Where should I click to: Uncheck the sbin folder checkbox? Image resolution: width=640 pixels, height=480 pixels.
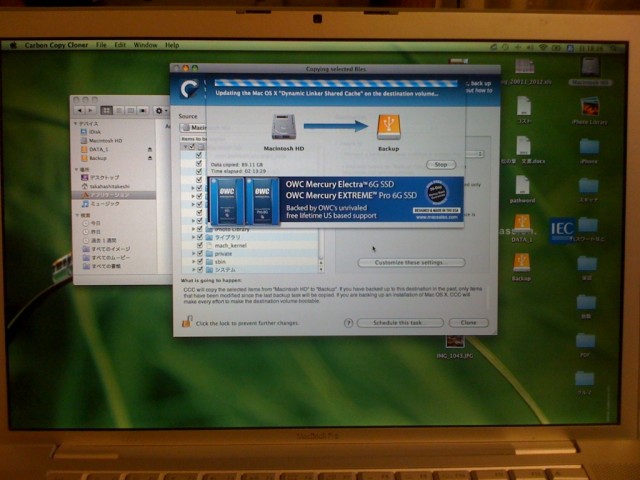[x=200, y=261]
